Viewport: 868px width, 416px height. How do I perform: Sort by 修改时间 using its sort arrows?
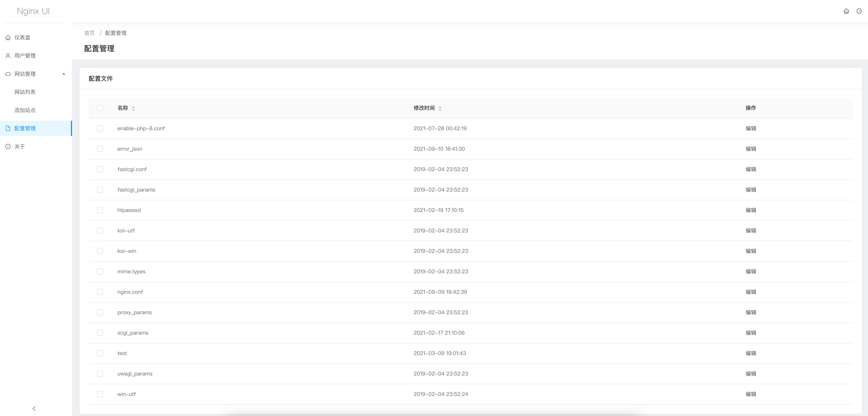[440, 108]
